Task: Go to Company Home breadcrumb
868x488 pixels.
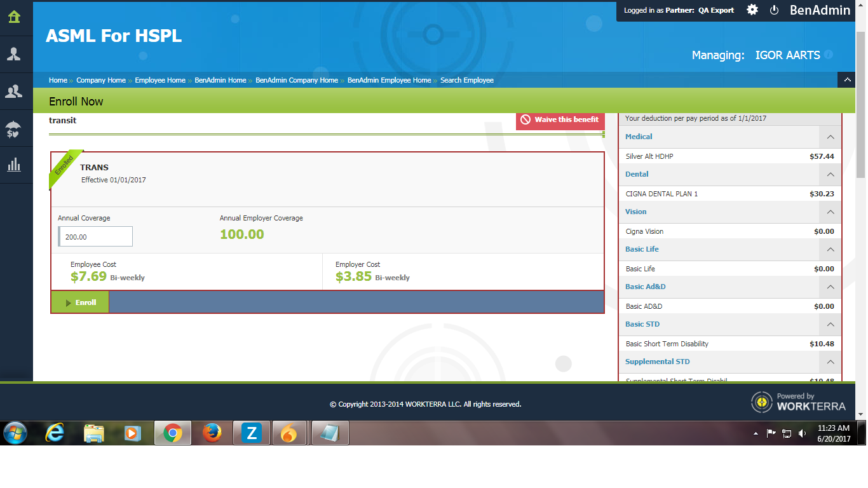Action: pyautogui.click(x=101, y=80)
